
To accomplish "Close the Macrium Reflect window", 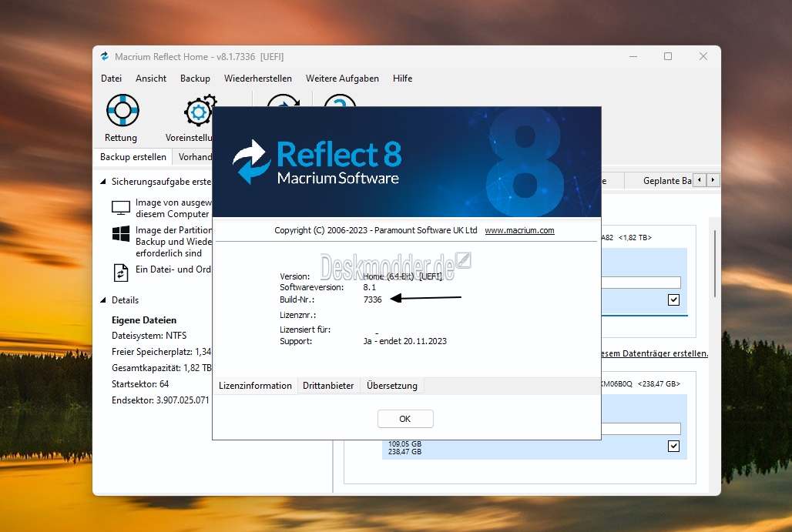I will point(703,56).
